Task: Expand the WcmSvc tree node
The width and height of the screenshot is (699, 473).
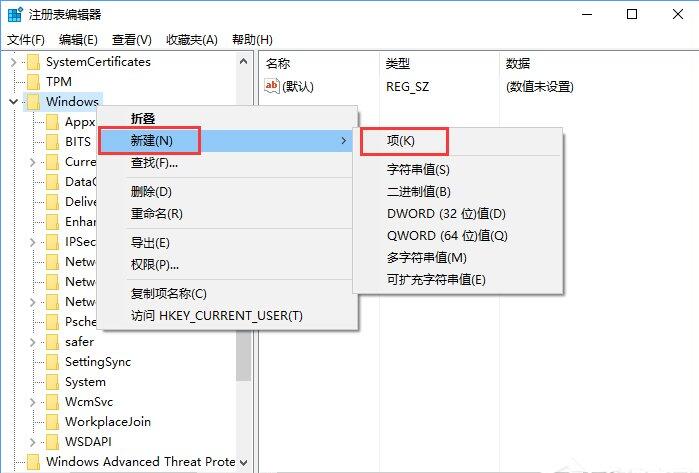Action: coord(32,402)
